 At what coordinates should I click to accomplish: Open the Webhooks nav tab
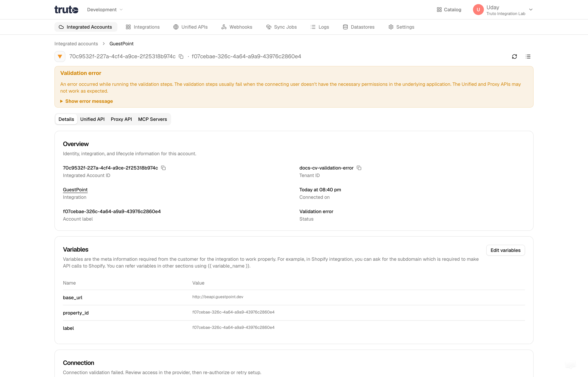[237, 27]
